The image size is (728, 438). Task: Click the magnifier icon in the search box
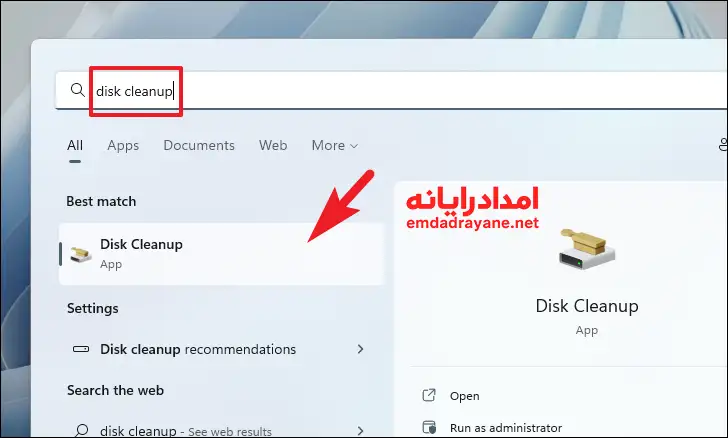tap(78, 91)
